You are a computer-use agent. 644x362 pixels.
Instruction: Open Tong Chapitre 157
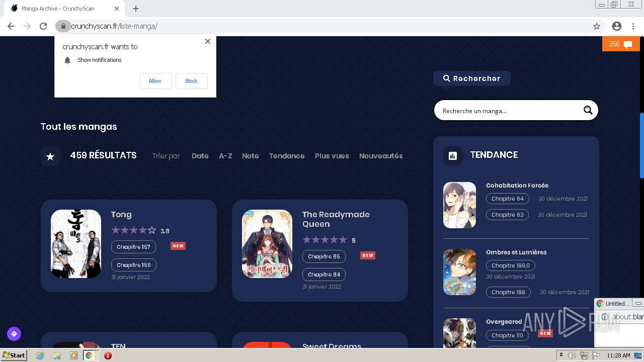click(x=133, y=247)
